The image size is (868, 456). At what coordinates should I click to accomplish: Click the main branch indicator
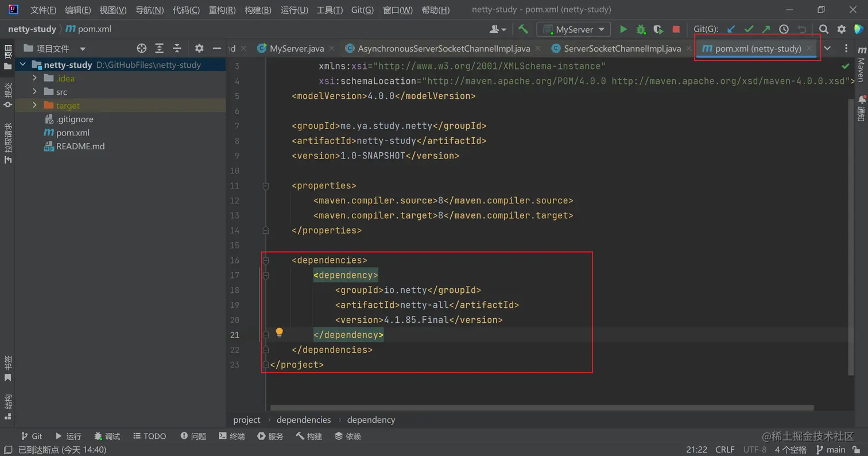tap(831, 450)
